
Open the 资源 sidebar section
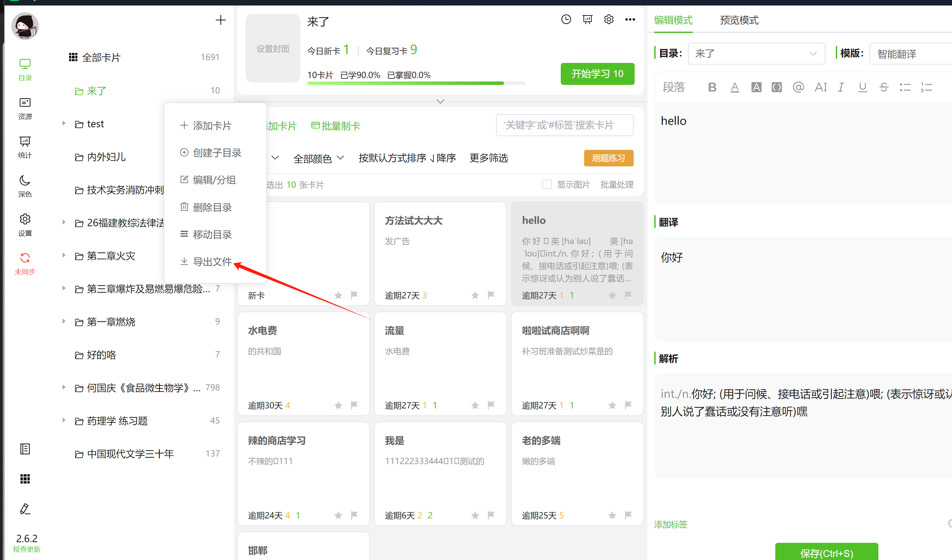tap(25, 109)
